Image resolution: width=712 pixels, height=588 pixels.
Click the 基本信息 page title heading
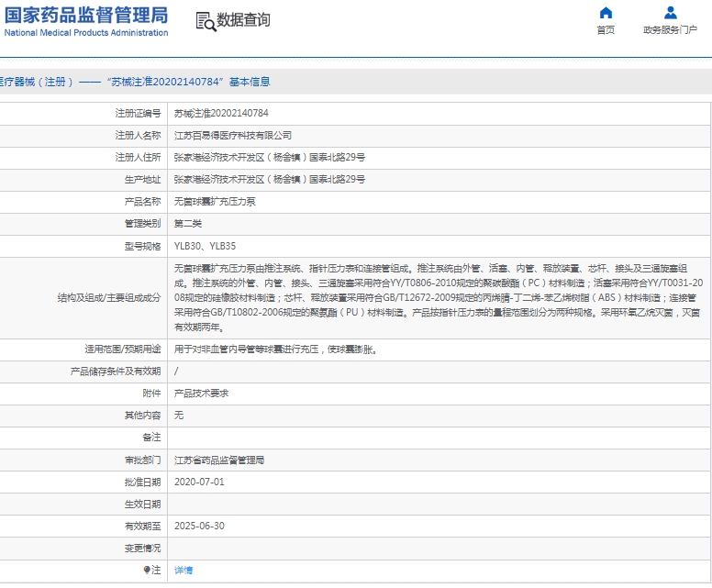[x=250, y=82]
